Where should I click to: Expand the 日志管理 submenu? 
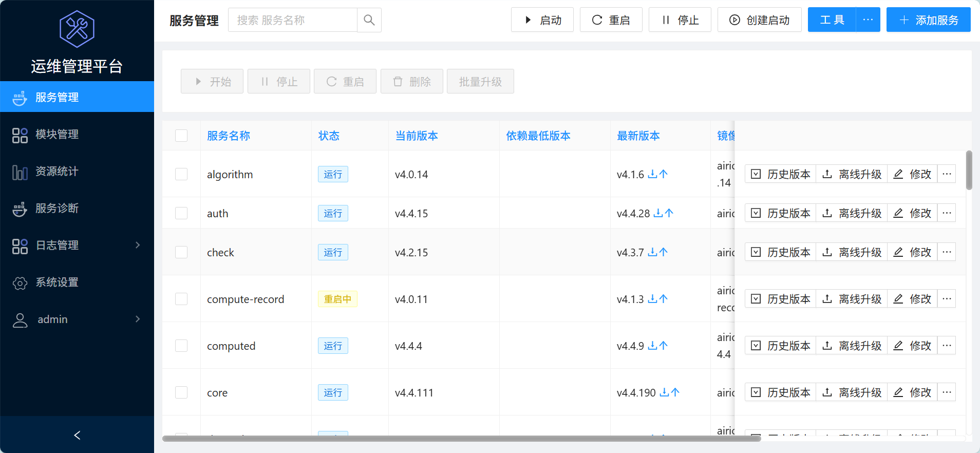pyautogui.click(x=77, y=246)
